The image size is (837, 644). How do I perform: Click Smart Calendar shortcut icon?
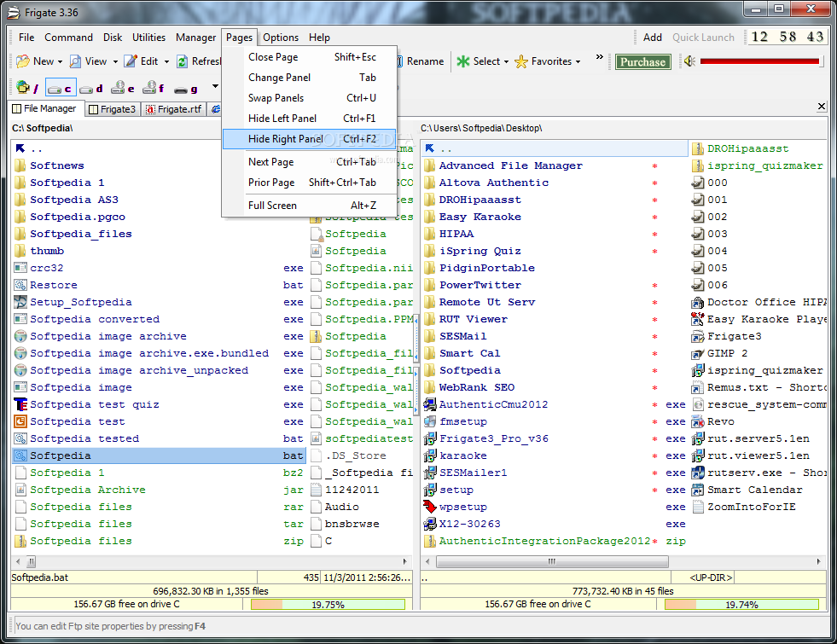click(x=698, y=490)
